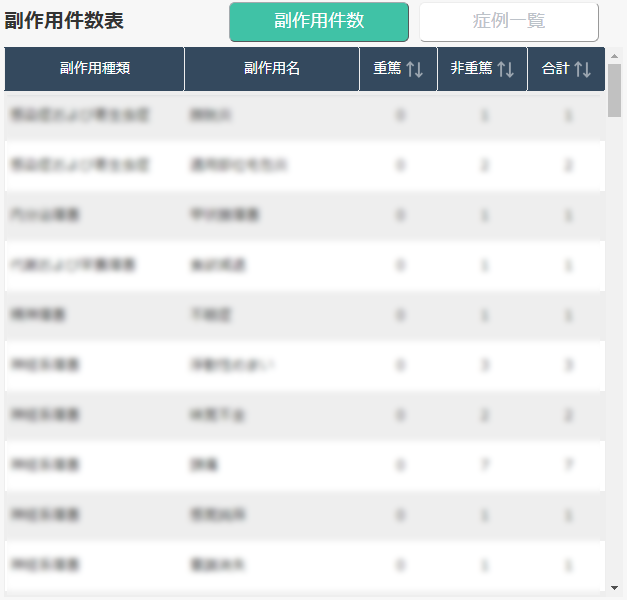This screenshot has height=600, width=627.
Task: Click the 合計 cell showing 7
Action: 568,465
